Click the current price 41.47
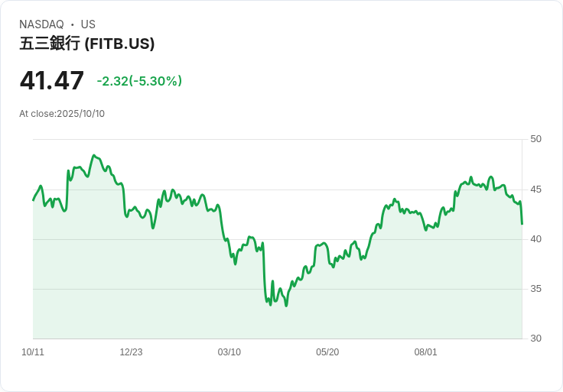The height and width of the screenshot is (392, 563). coord(52,80)
